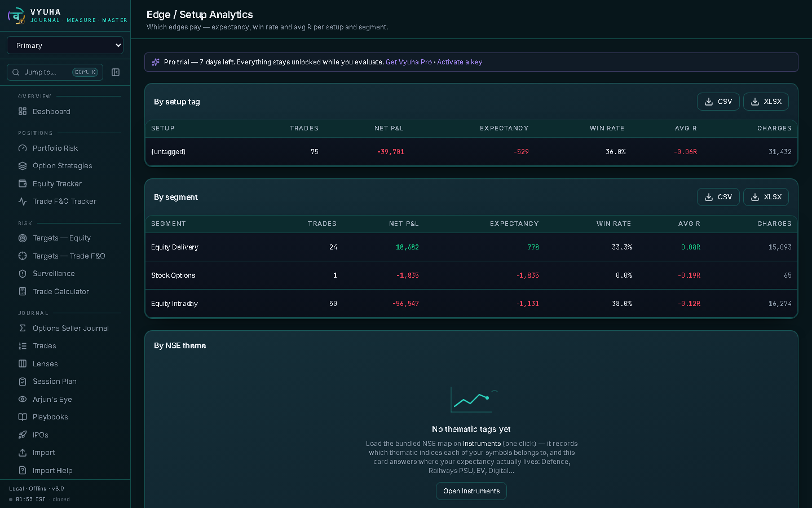The height and width of the screenshot is (508, 812).
Task: Click the Option Strategies layers icon
Action: pyautogui.click(x=23, y=166)
